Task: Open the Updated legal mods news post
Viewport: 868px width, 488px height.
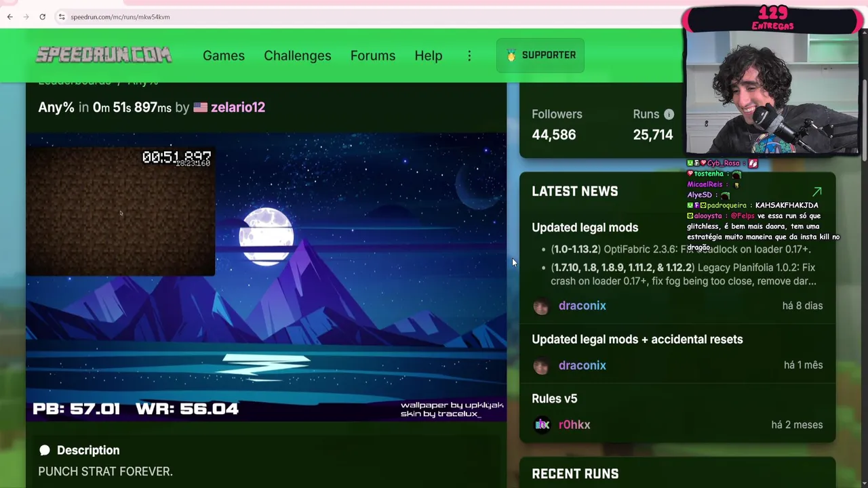Action: click(585, 228)
